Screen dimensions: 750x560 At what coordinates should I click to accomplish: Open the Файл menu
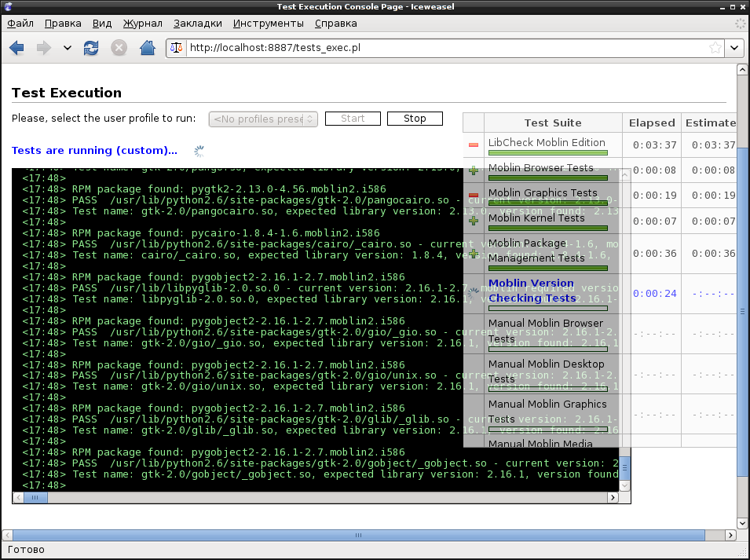click(x=20, y=24)
